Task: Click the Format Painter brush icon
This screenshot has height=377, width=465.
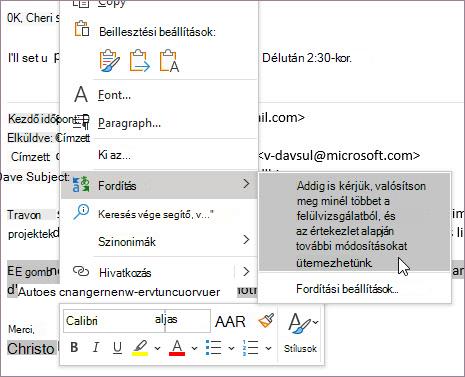Action: 266,321
